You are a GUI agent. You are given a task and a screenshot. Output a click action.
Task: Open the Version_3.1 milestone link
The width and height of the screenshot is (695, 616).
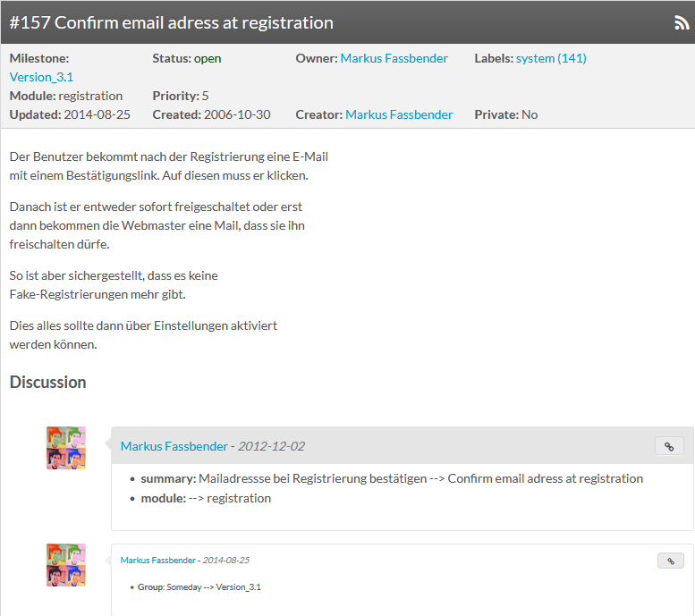click(41, 77)
